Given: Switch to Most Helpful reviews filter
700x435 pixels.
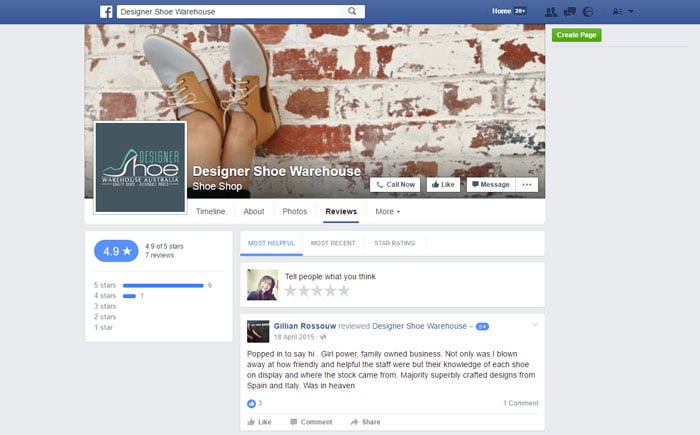Looking at the screenshot, I should click(x=271, y=243).
